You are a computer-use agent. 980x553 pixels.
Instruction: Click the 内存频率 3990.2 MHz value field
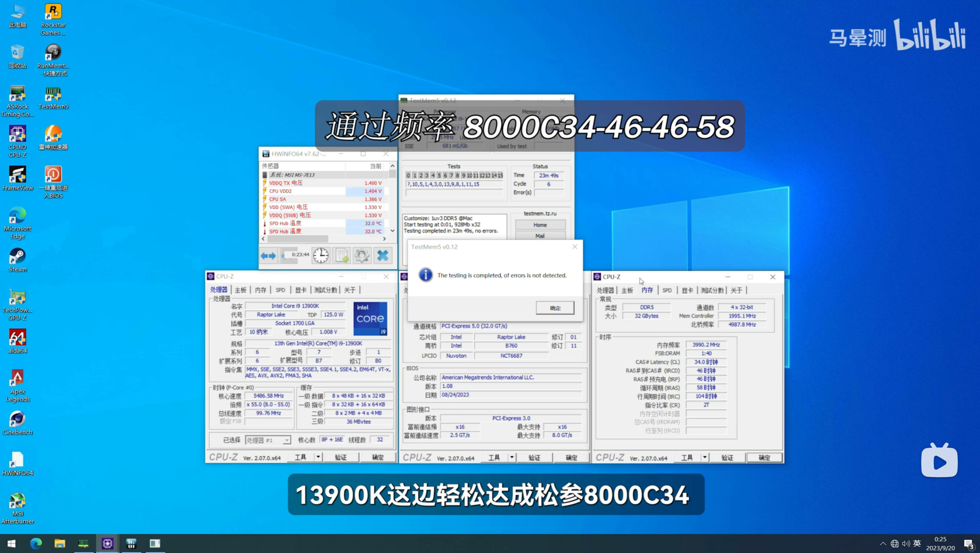tap(706, 344)
